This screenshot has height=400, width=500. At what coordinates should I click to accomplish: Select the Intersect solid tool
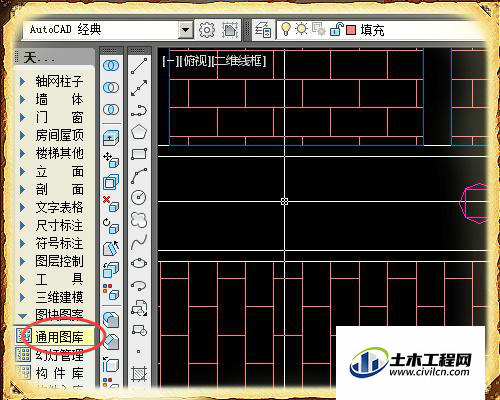tap(111, 109)
